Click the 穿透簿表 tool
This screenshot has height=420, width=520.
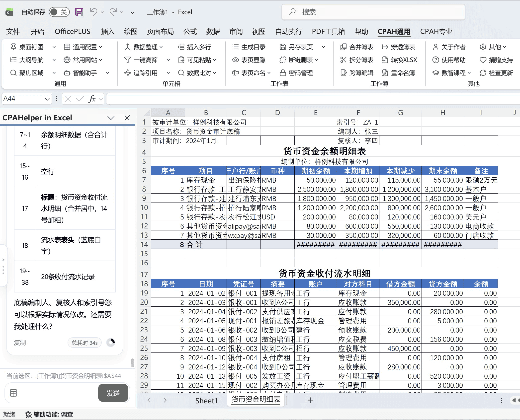click(398, 47)
